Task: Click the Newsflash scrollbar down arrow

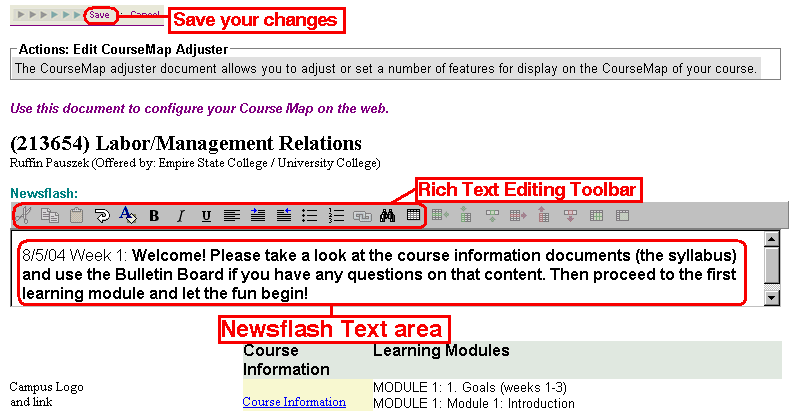Action: pyautogui.click(x=771, y=298)
